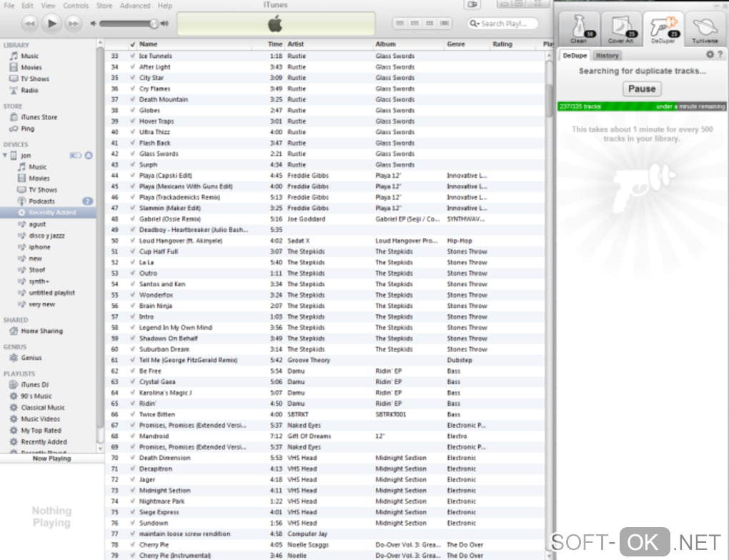Open the Store menu
Screen dimensions: 729x560
pos(104,6)
